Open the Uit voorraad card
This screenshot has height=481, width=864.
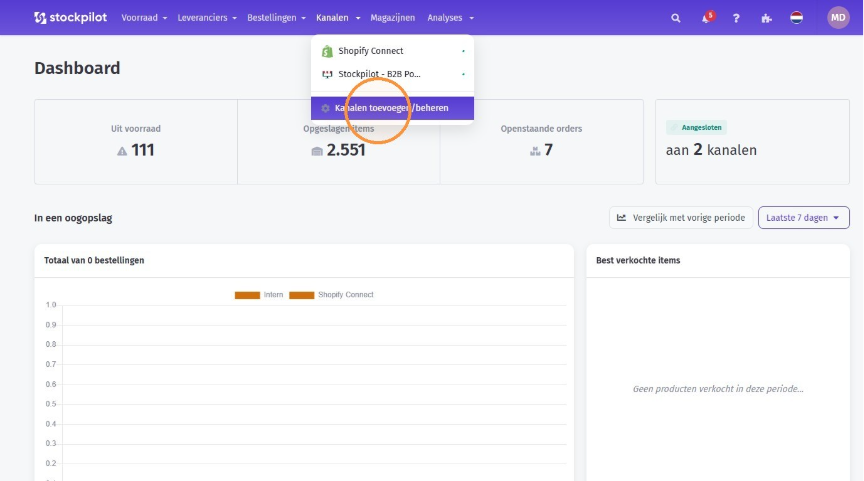[x=136, y=142]
